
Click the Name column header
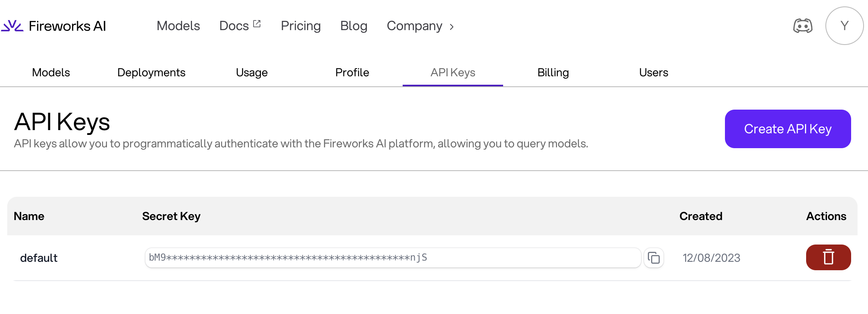29,216
